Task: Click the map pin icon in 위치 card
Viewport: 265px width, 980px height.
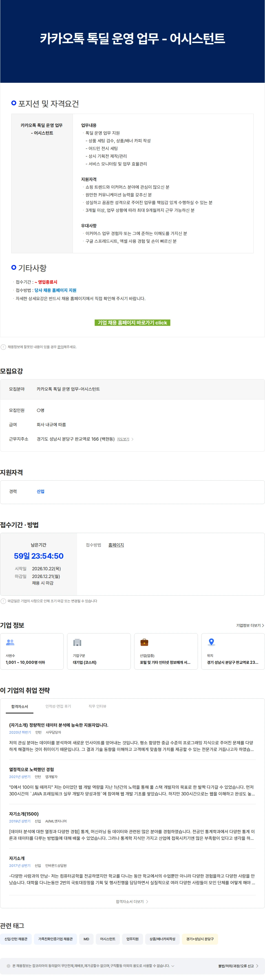Action: pos(211,642)
